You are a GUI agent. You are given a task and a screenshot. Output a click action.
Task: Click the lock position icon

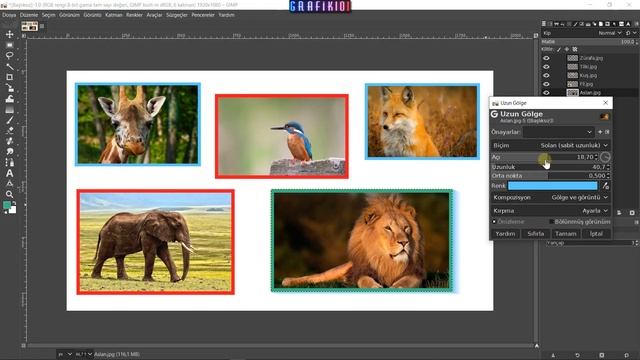pyautogui.click(x=567, y=49)
